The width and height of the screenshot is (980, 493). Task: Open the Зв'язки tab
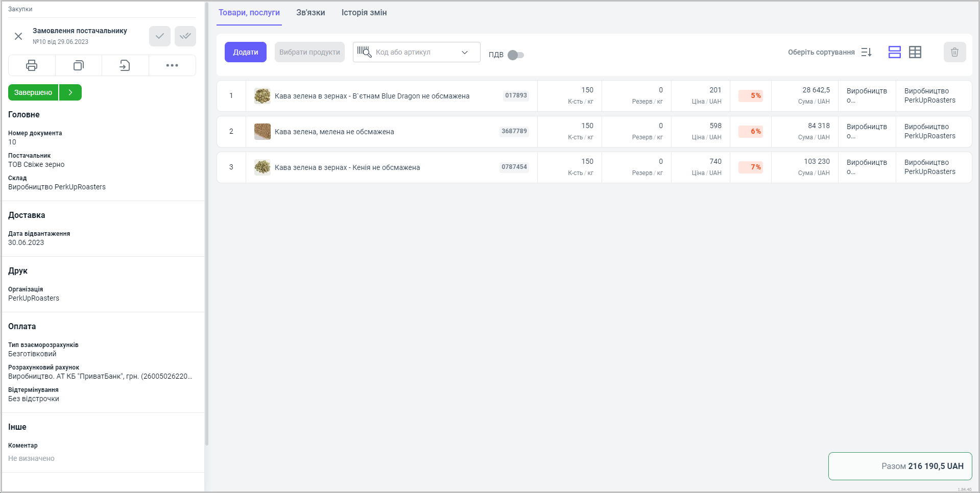point(310,13)
